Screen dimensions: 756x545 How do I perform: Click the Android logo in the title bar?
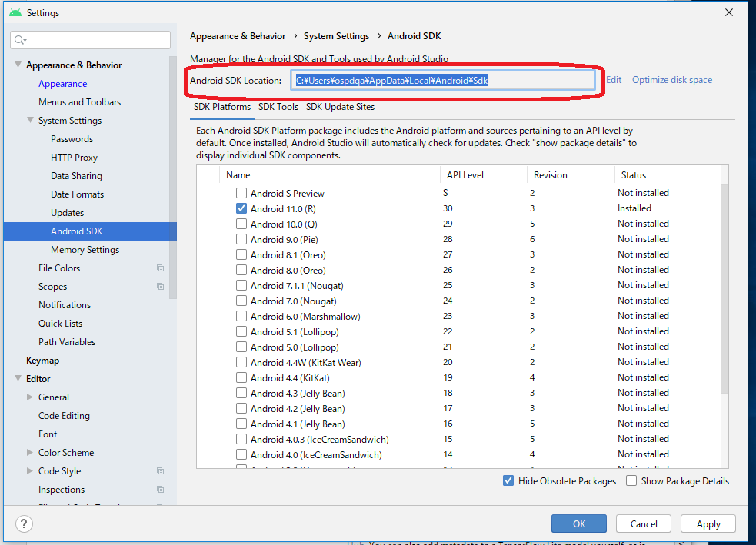coord(15,12)
